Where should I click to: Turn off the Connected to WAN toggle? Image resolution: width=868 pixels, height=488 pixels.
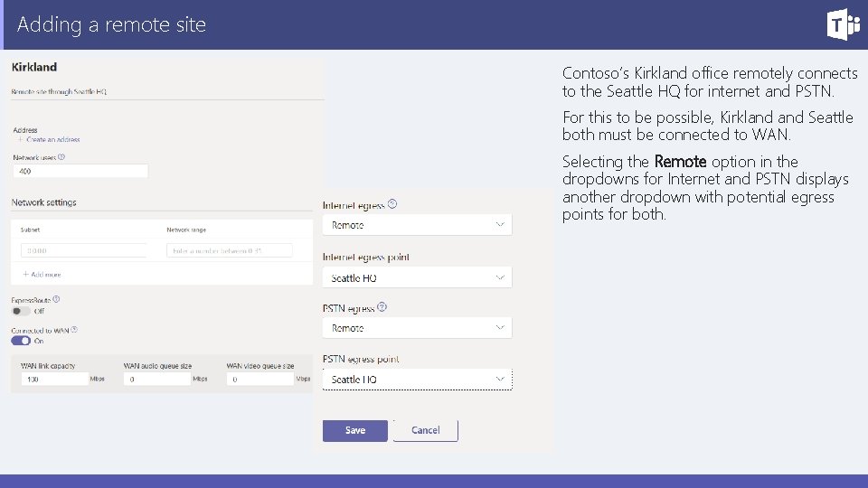tap(21, 341)
